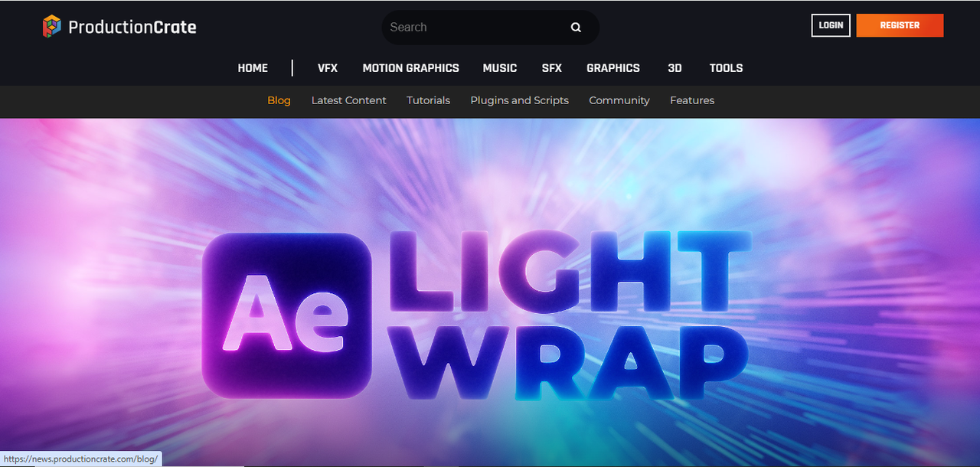Click the ProductionCrate cube logo icon
The height and width of the screenshot is (467, 980).
(x=51, y=27)
